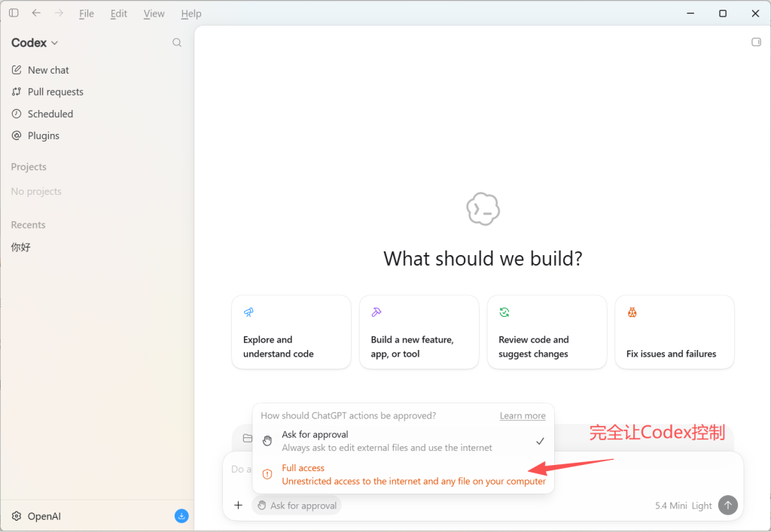Click the blue download update icon
Image resolution: width=771 pixels, height=532 pixels.
pyautogui.click(x=181, y=515)
